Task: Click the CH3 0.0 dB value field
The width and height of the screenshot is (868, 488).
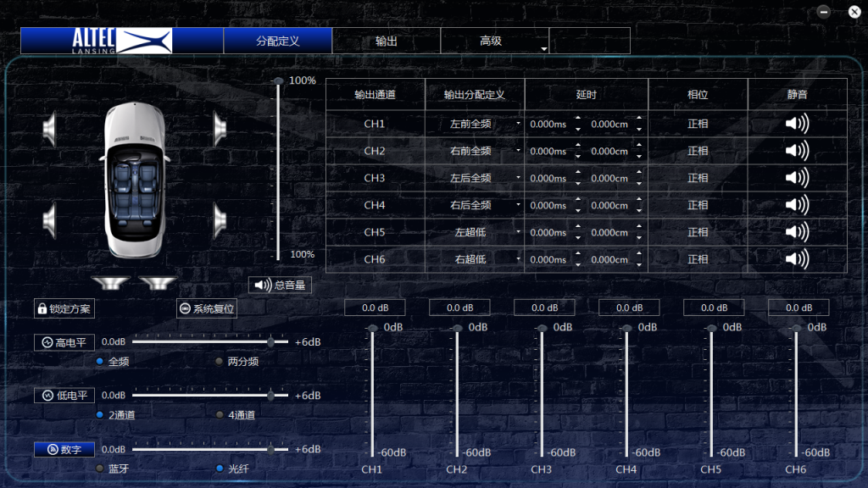Action: coord(544,308)
